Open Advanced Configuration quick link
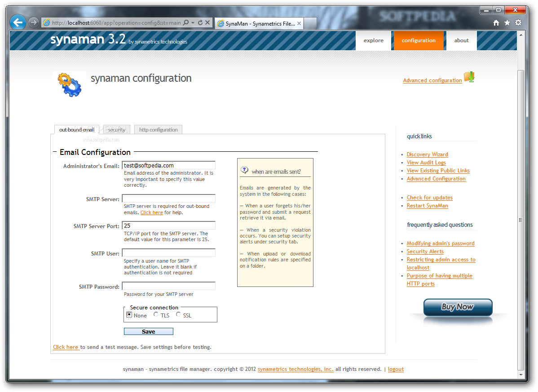 point(436,179)
